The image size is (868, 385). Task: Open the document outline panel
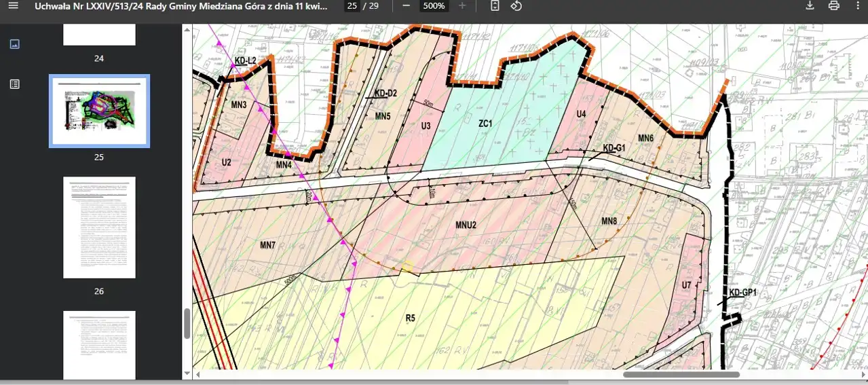coord(15,84)
